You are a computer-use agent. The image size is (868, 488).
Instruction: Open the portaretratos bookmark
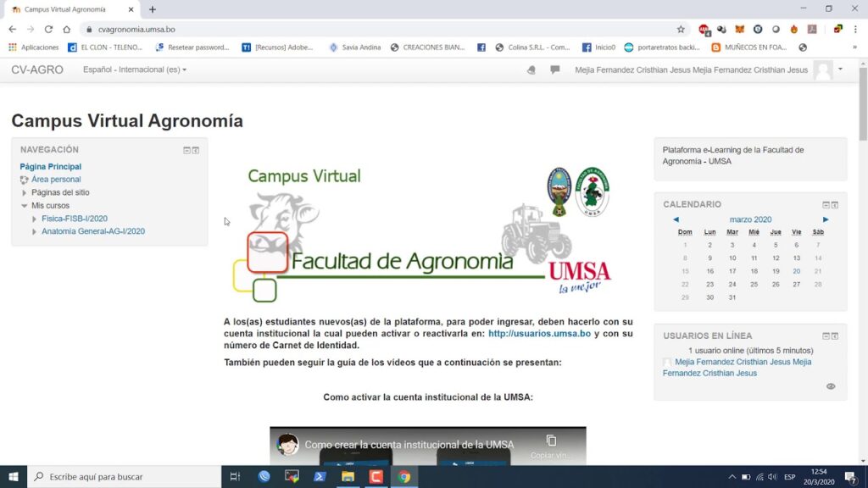662,47
